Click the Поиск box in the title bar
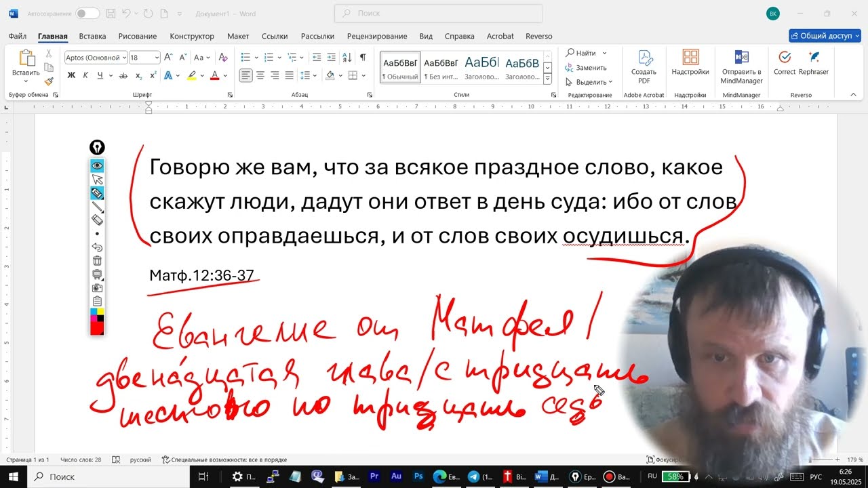Image resolution: width=868 pixels, height=488 pixels. [x=438, y=13]
